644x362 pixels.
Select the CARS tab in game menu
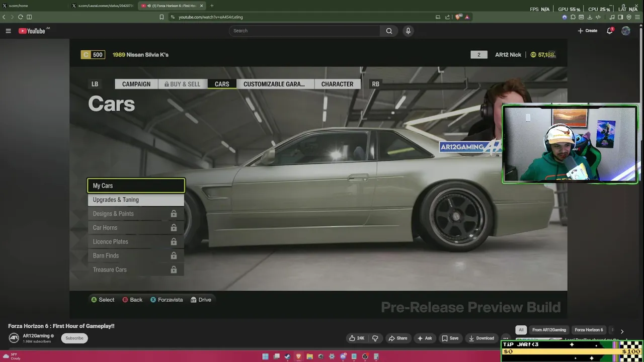[x=222, y=84]
